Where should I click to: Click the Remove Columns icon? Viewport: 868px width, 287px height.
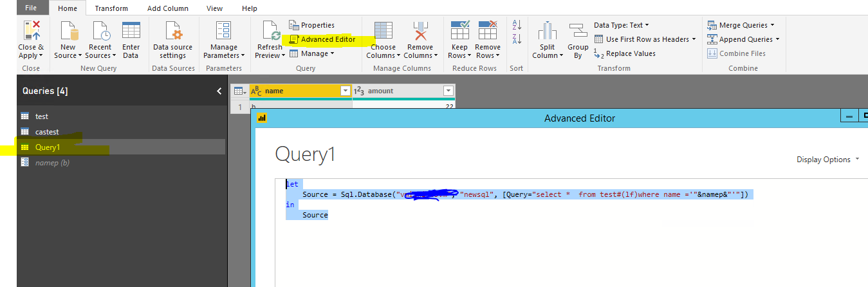pyautogui.click(x=420, y=30)
